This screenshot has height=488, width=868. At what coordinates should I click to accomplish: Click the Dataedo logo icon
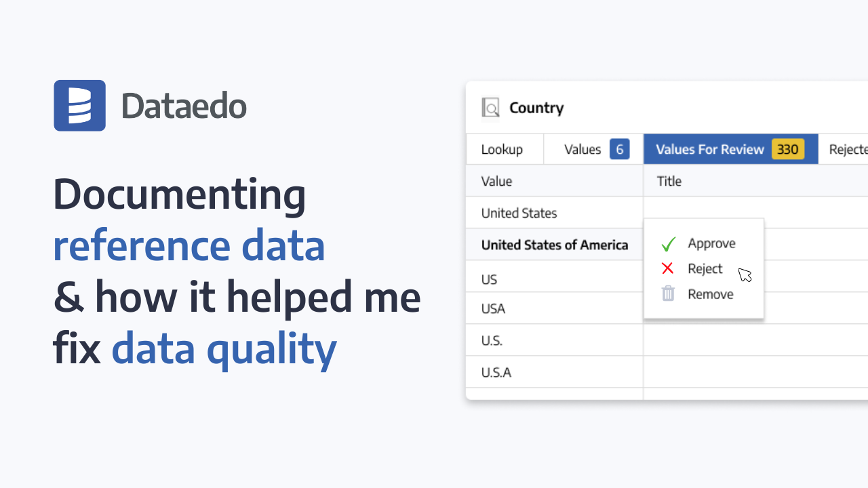point(79,106)
